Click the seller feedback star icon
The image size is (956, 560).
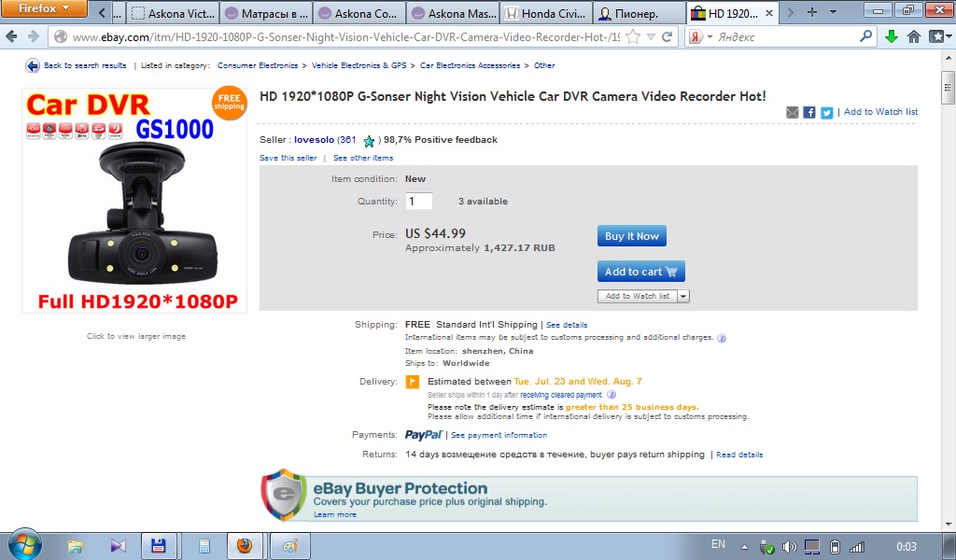[x=369, y=141]
